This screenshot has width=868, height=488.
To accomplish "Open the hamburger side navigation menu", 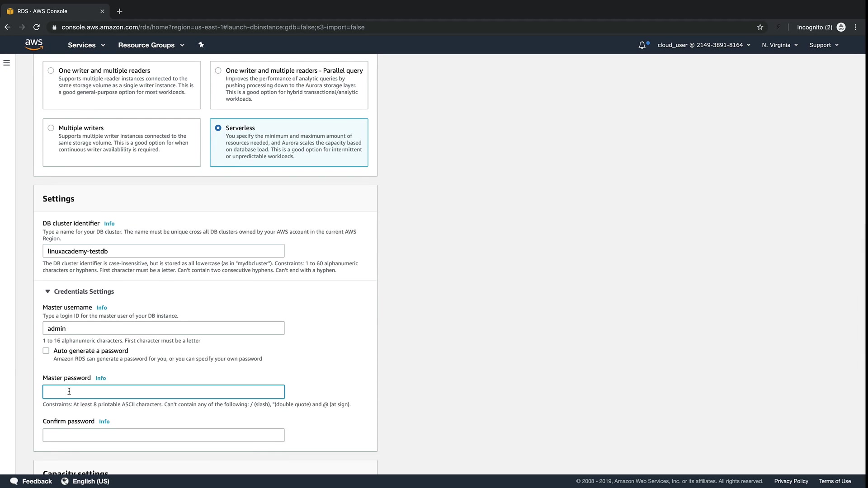I will tap(7, 63).
